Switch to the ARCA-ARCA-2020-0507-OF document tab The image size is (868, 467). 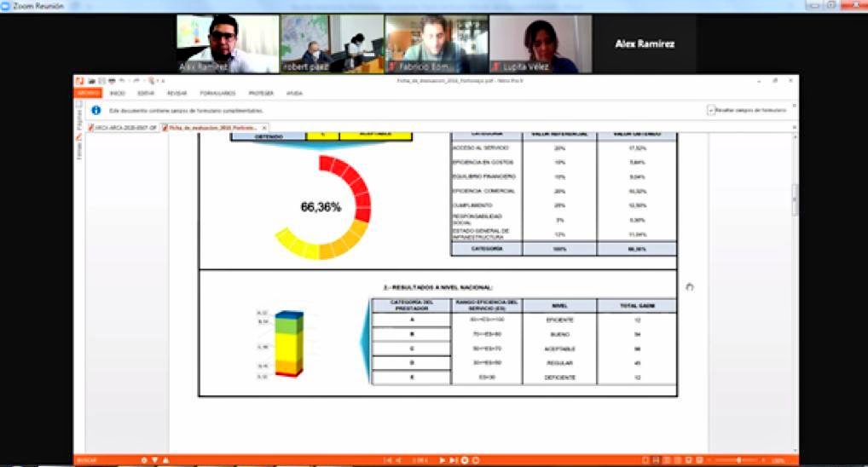point(122,128)
